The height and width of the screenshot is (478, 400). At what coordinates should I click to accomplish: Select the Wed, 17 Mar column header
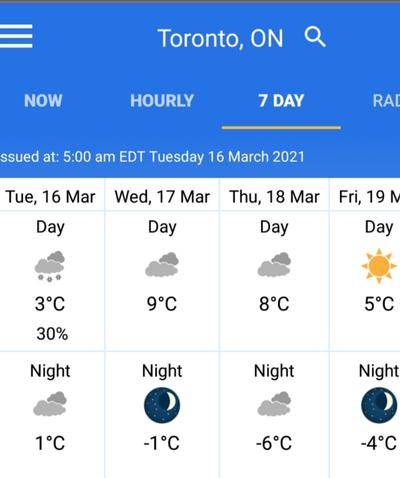pos(162,197)
